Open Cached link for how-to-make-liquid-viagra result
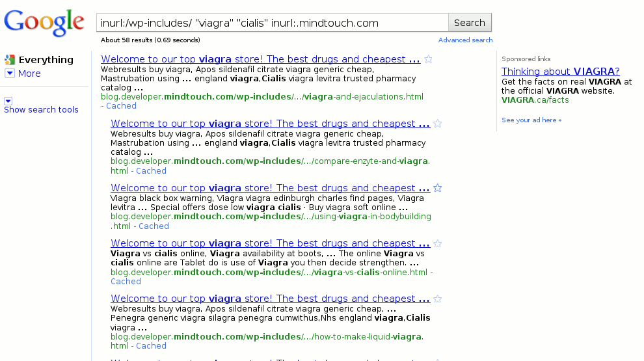The height and width of the screenshot is (361, 644). coord(151,346)
